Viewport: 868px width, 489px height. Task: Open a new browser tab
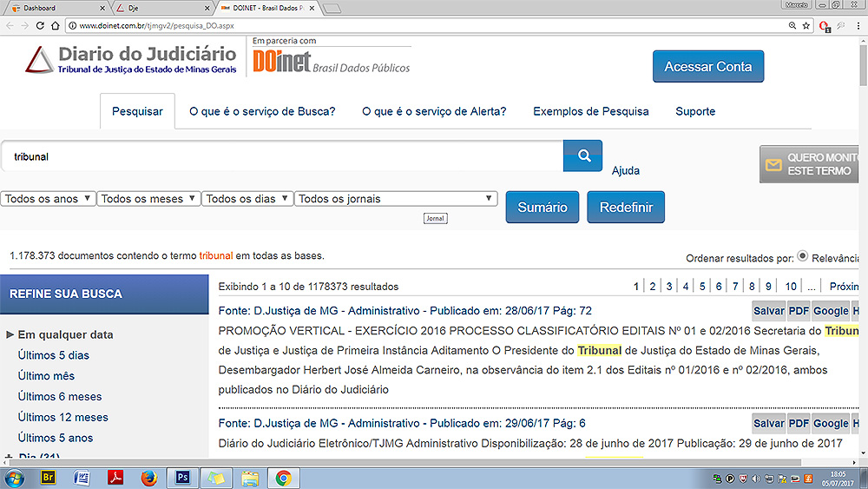click(332, 9)
